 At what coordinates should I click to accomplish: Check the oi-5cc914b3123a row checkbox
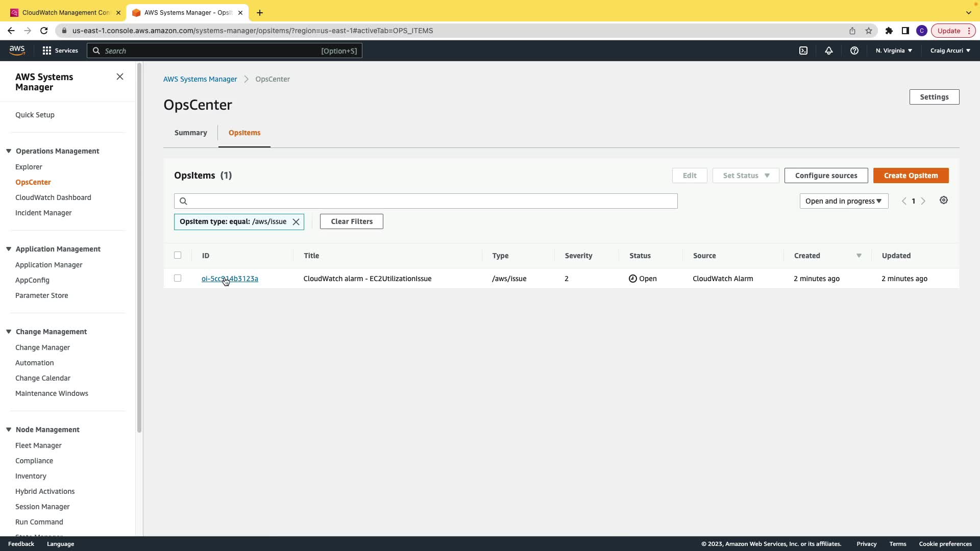[178, 278]
